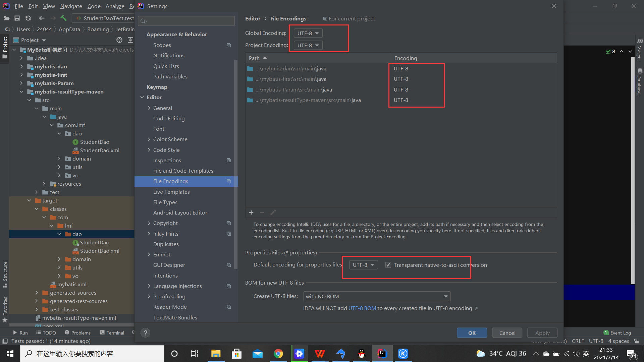The image size is (644, 362).
Task: Expand the Color Scheme settings node
Action: click(x=149, y=139)
